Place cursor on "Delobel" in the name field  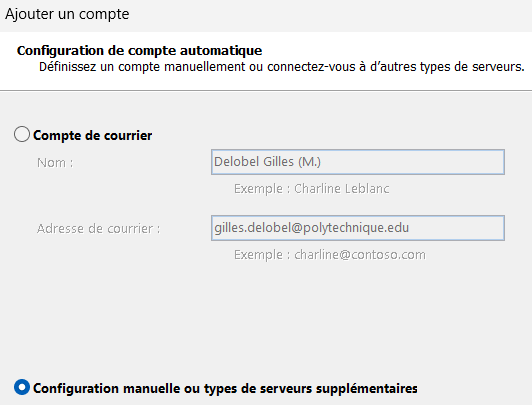pyautogui.click(x=236, y=162)
